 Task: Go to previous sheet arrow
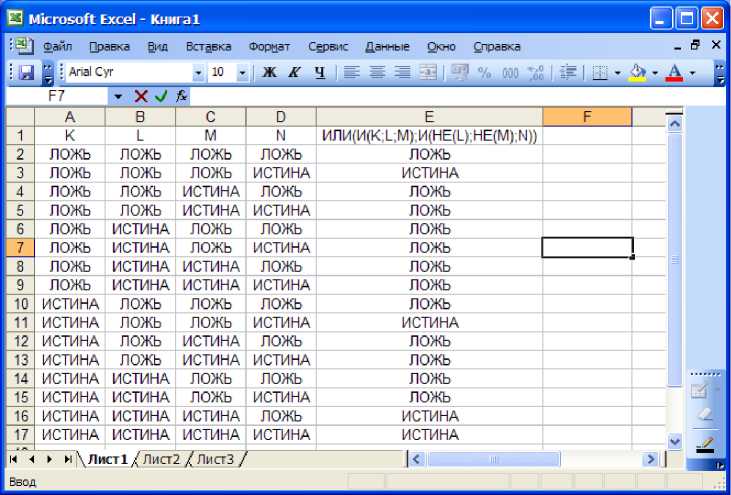click(31, 460)
